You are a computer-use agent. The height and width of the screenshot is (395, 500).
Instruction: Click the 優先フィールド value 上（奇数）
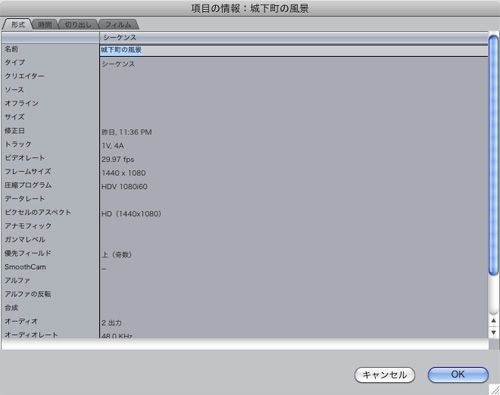click(117, 255)
